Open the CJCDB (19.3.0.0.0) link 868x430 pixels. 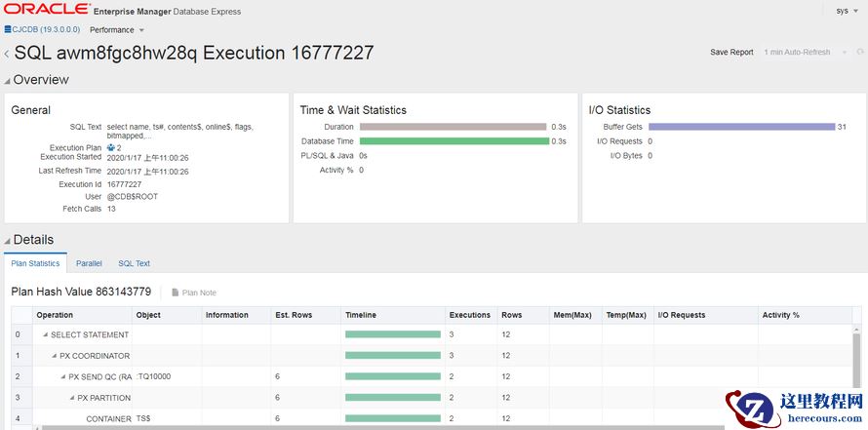tap(46, 30)
